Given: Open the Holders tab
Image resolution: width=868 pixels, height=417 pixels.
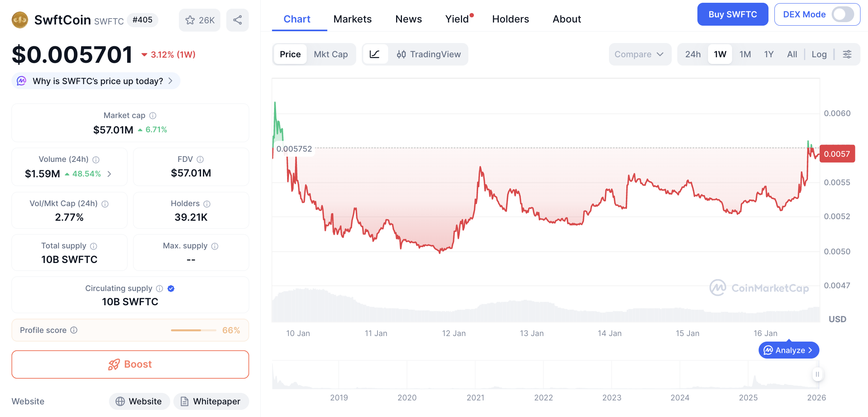Looking at the screenshot, I should pos(510,19).
